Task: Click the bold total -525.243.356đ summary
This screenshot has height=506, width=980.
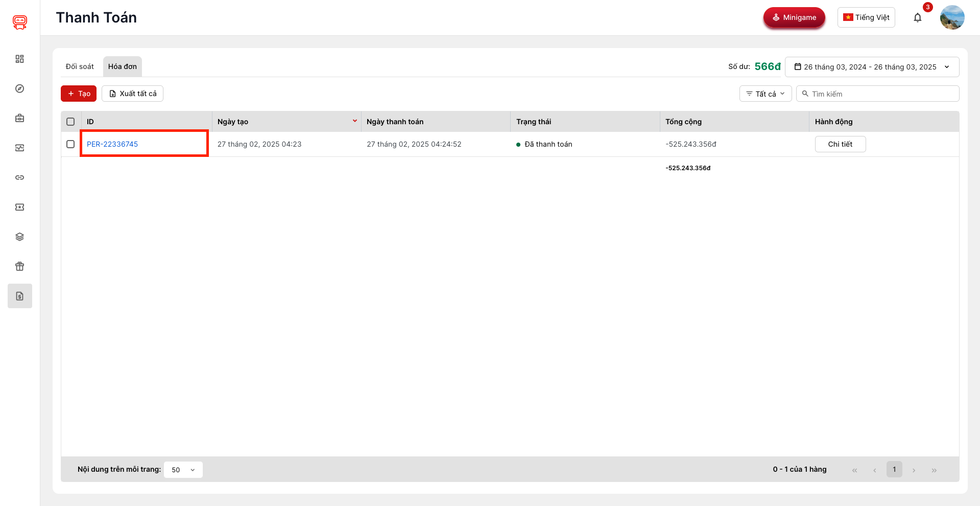Action: click(688, 168)
